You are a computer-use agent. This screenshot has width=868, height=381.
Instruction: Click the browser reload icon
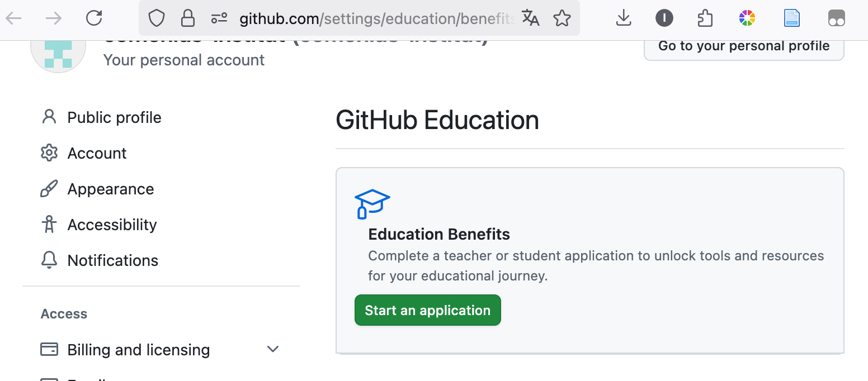pos(94,18)
